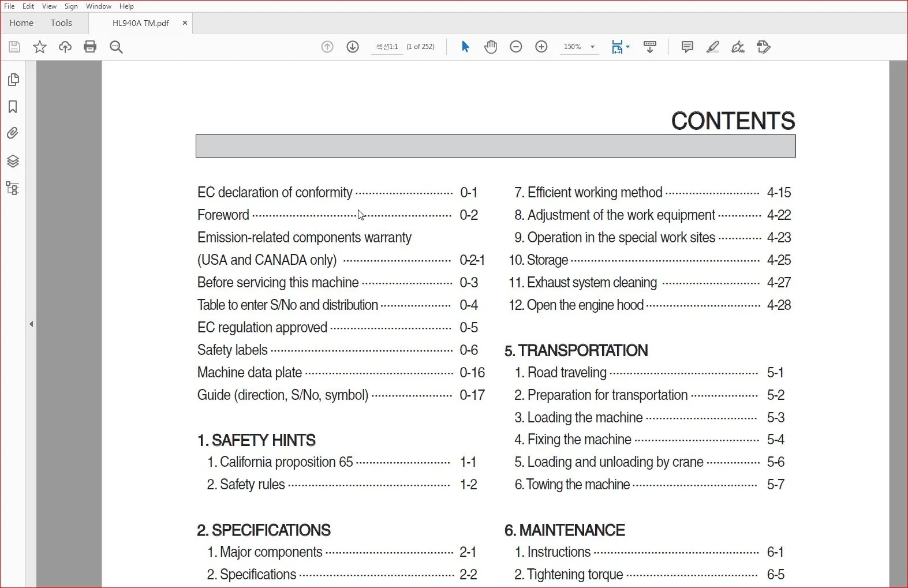Print the document
The width and height of the screenshot is (908, 588).
click(x=90, y=47)
